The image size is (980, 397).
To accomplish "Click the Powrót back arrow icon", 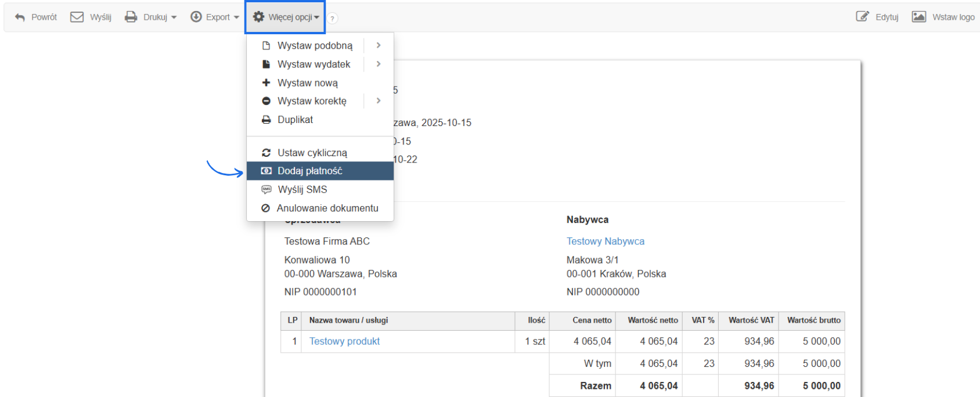I will click(20, 17).
